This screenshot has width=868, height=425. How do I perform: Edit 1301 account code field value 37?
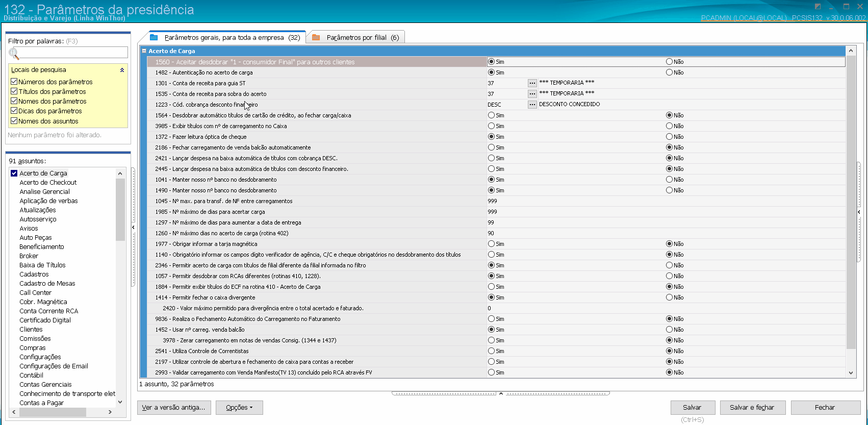[506, 83]
